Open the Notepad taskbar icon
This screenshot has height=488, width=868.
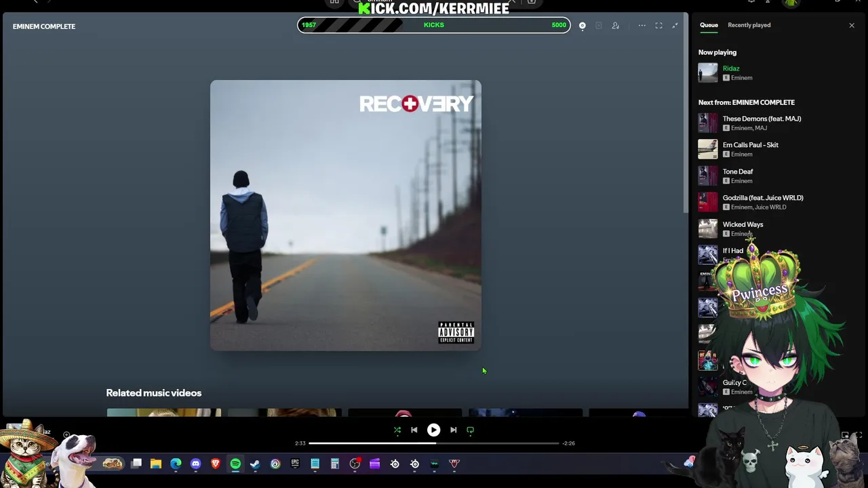(315, 464)
